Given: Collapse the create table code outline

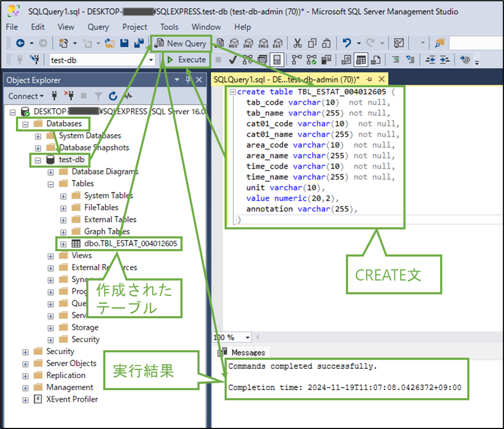Looking at the screenshot, I should point(233,92).
